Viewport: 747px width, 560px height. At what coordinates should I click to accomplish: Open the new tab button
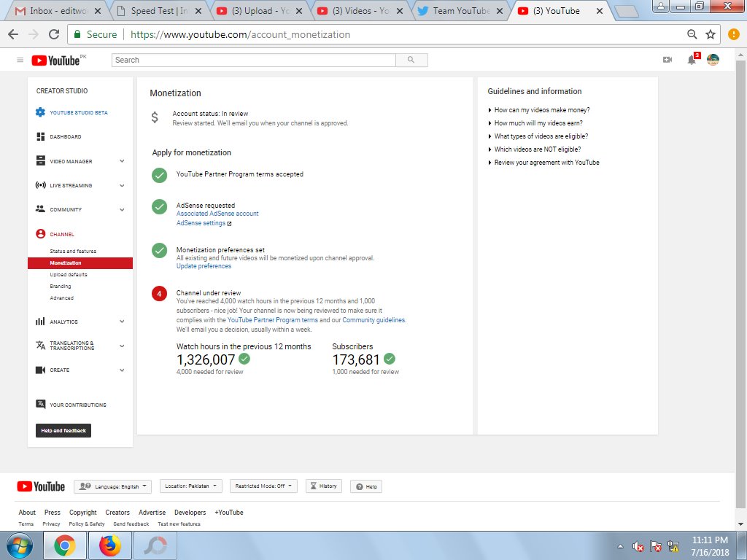(625, 11)
